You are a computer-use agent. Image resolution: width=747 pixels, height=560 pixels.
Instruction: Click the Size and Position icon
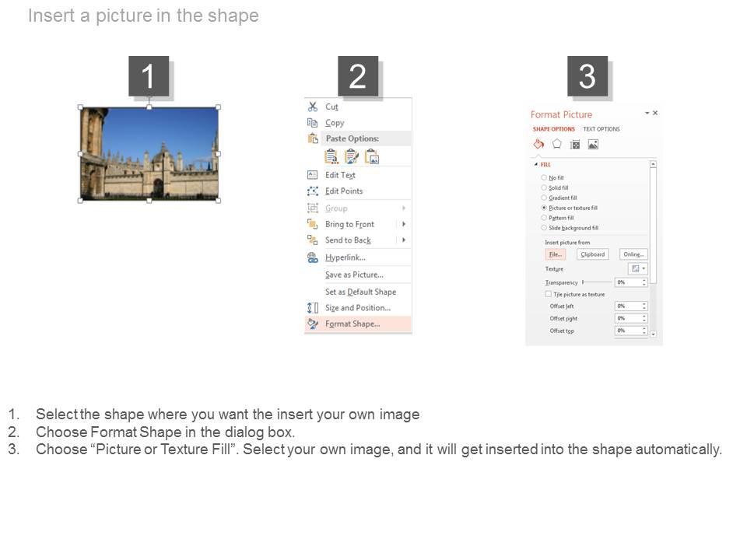[313, 308]
